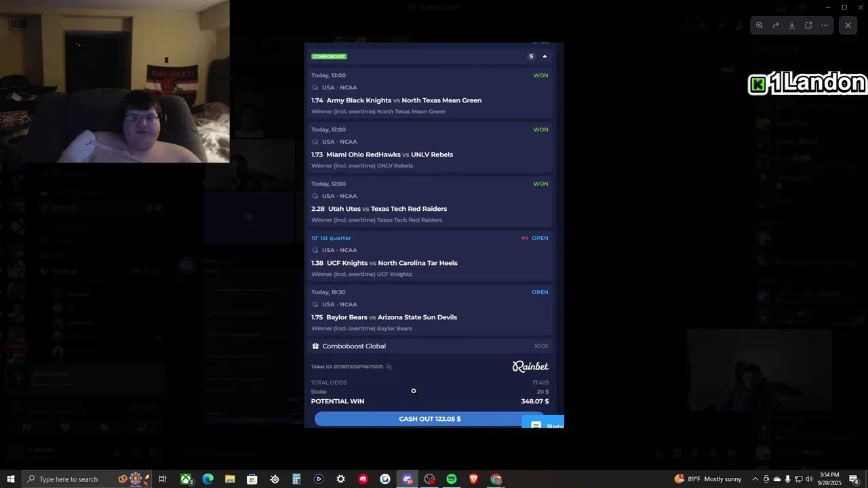
Task: Click the 1Landon Kick stream overlay
Action: [x=807, y=83]
